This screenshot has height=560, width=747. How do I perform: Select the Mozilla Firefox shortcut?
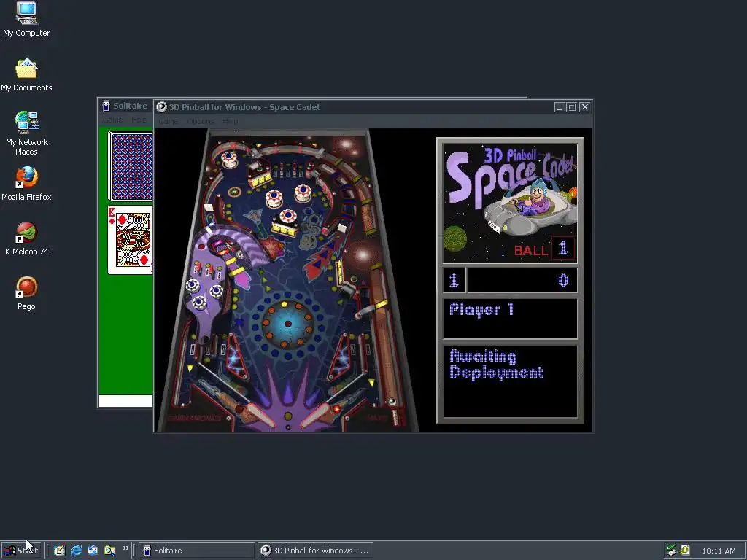point(26,184)
